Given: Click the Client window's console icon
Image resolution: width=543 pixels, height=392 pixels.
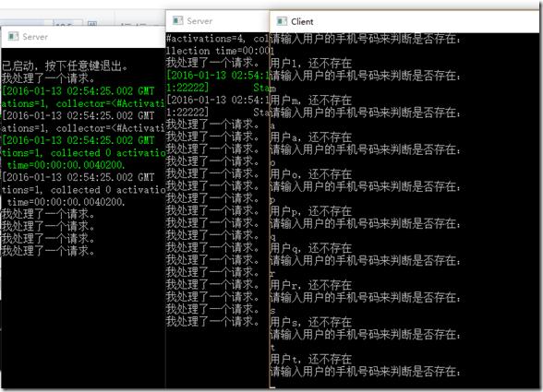Looking at the screenshot, I should pos(282,21).
